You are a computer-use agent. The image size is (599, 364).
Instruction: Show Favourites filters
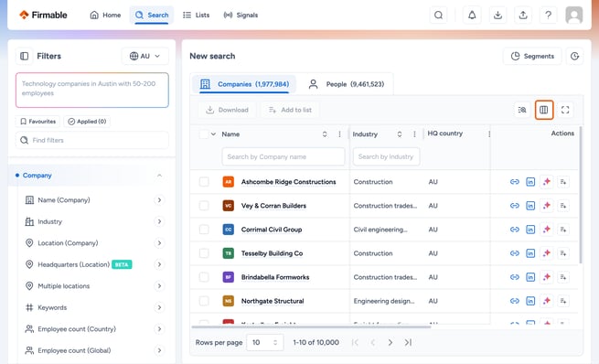coord(37,122)
